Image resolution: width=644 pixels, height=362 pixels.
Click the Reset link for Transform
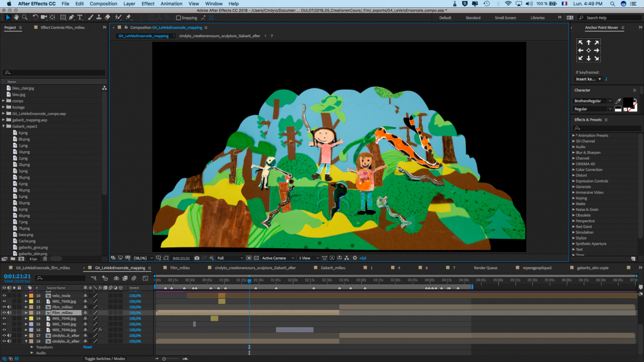[87, 347]
